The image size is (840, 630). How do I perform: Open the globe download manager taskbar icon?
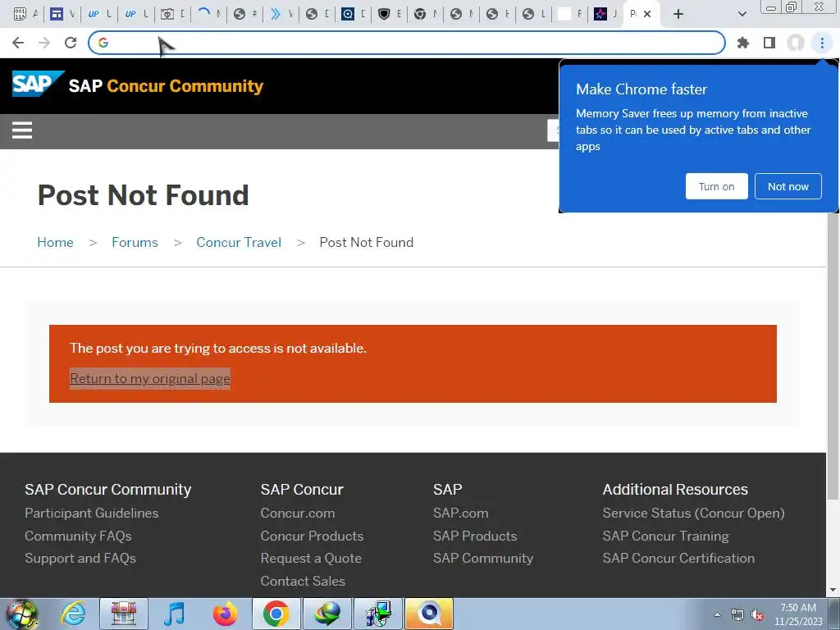tap(326, 614)
